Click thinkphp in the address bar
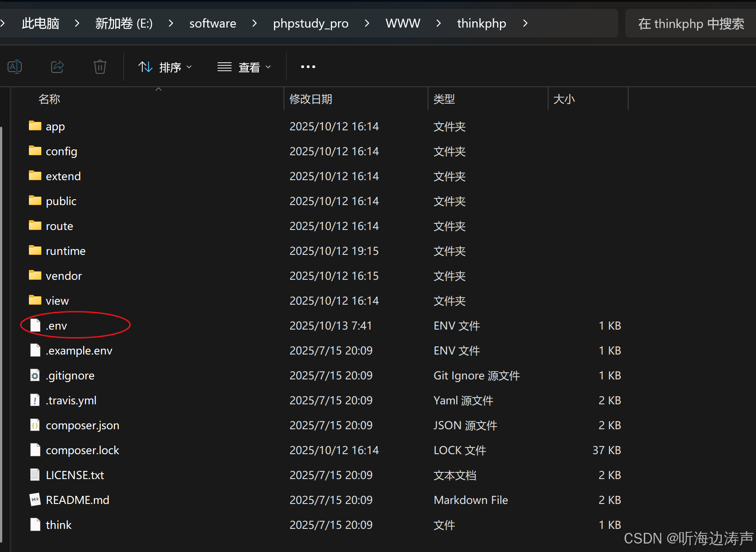Screen dimensions: 756x552 [x=482, y=23]
